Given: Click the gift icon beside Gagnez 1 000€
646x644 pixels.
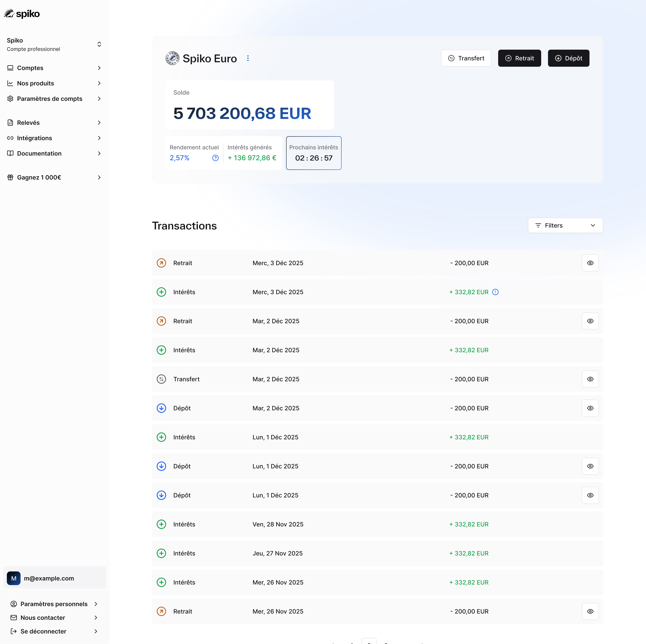Looking at the screenshot, I should [x=10, y=178].
